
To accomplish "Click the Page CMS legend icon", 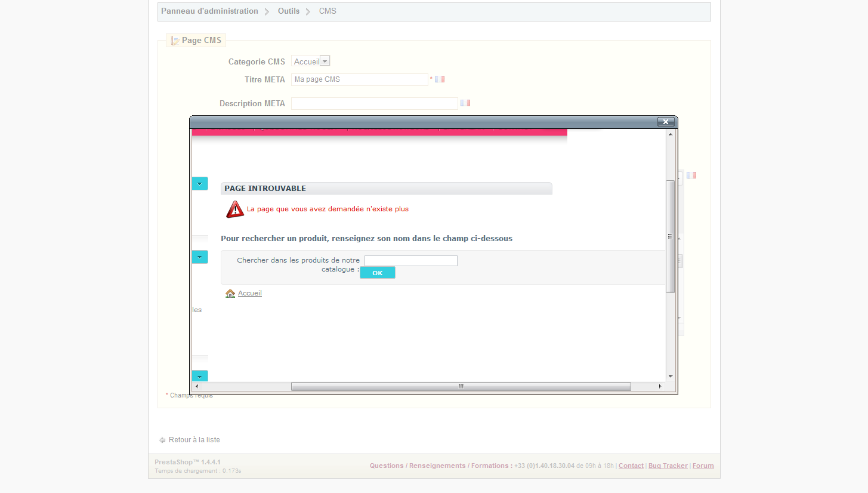I will (x=175, y=41).
